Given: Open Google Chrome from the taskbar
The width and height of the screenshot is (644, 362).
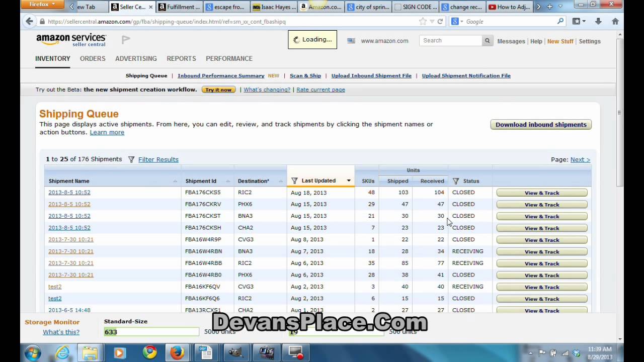Looking at the screenshot, I should (149, 353).
